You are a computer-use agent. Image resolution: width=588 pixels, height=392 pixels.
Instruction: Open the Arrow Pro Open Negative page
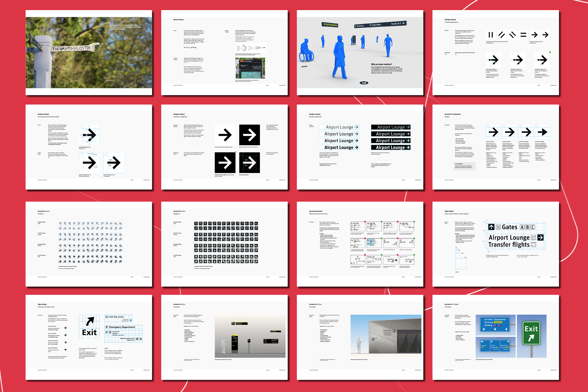(x=224, y=244)
